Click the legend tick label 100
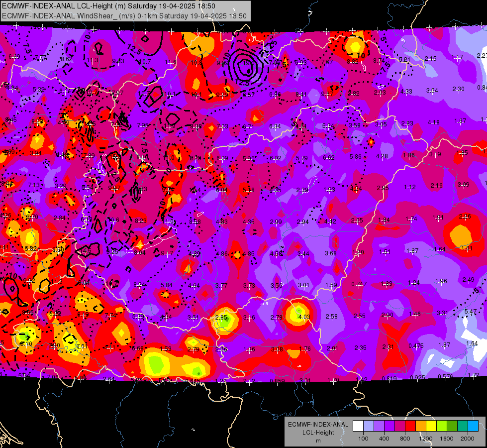The image size is (487, 448). click(x=363, y=439)
